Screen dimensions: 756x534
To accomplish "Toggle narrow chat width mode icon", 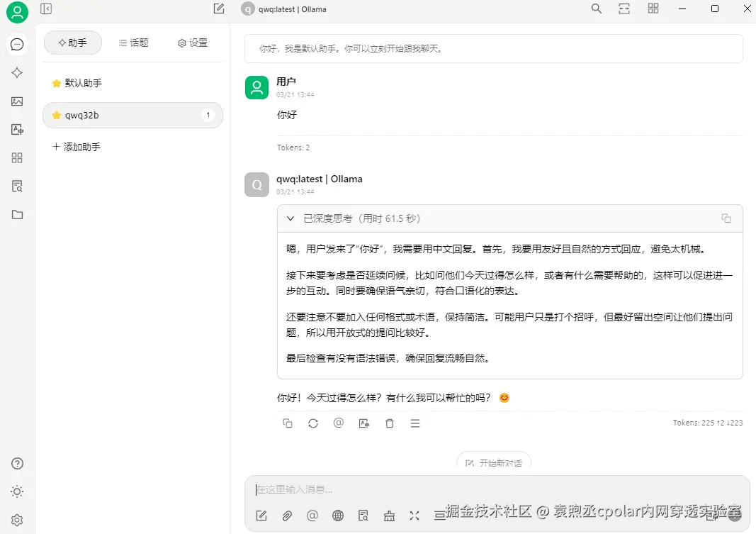I will tap(624, 9).
